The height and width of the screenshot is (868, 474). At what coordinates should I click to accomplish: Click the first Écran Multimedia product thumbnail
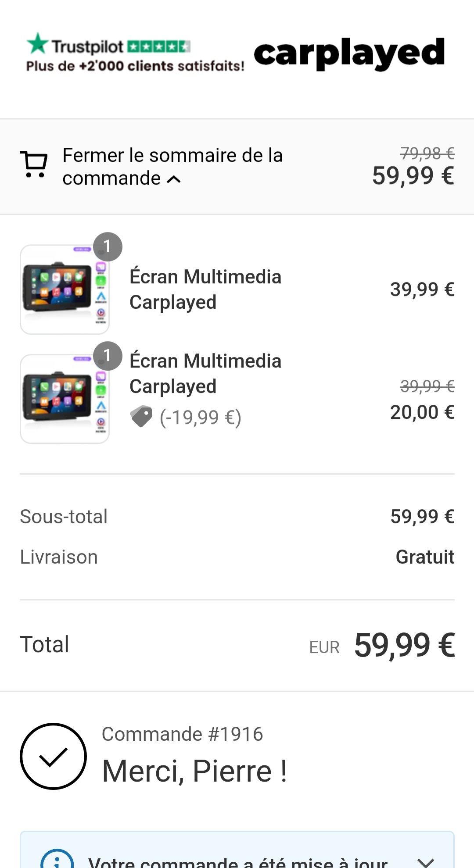pos(65,289)
